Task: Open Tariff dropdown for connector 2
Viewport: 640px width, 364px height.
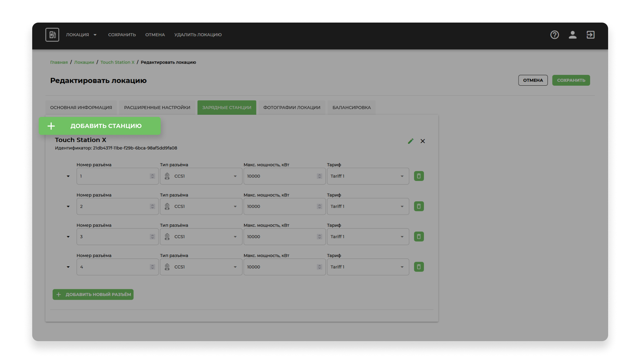Action: click(368, 207)
